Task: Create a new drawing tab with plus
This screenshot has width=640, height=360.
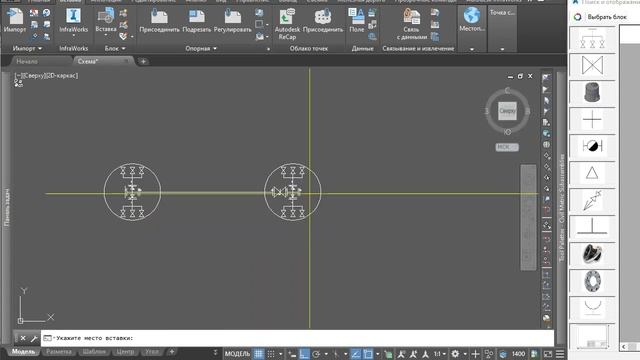Action: pos(143,61)
